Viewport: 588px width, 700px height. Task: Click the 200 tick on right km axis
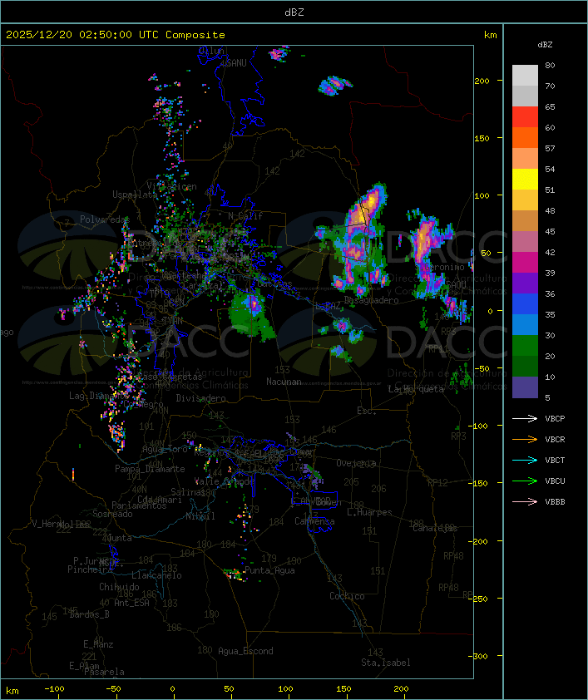[482, 81]
